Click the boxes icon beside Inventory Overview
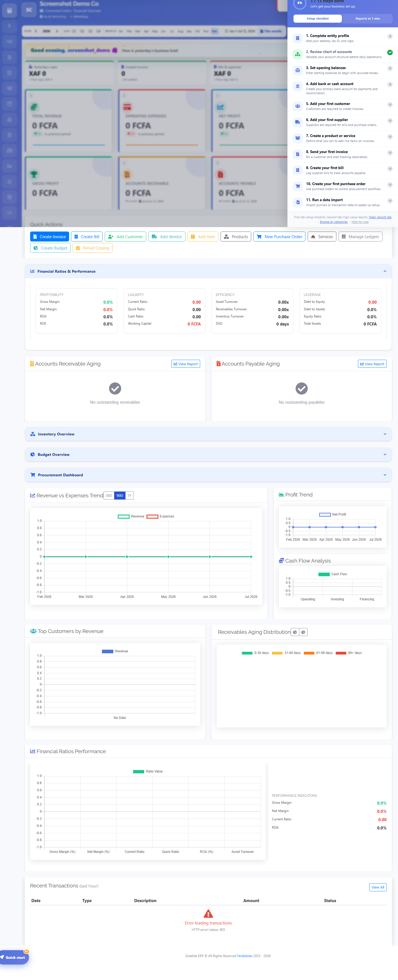Viewport: 398px width, 980px height. pos(33,434)
